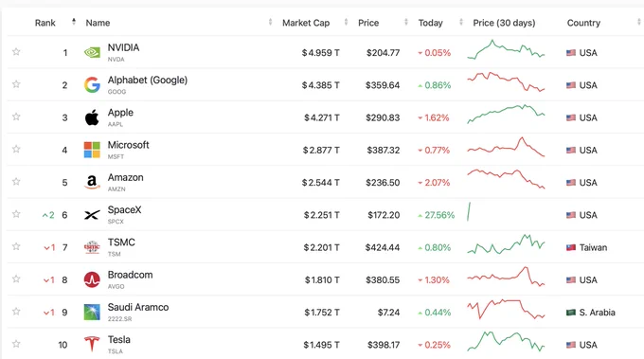Image resolution: width=644 pixels, height=359 pixels.
Task: Click the Saudi Aramco logo icon
Action: pos(92,313)
